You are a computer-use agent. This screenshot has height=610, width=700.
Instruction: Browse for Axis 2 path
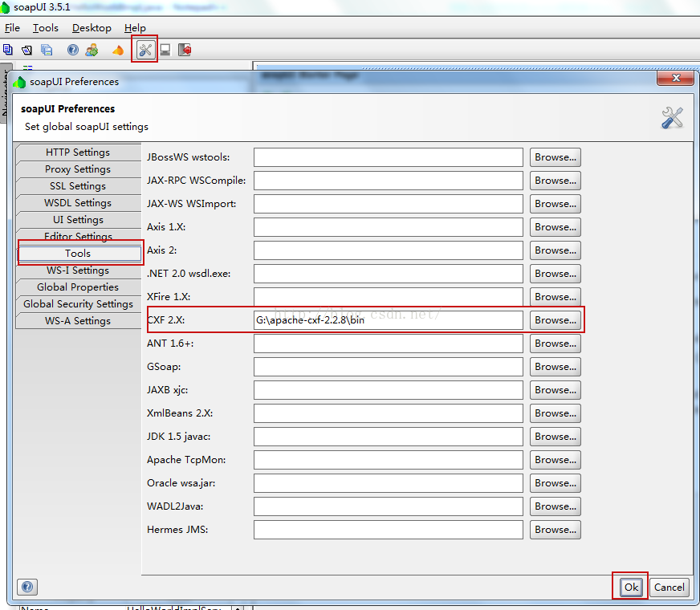[x=556, y=250]
